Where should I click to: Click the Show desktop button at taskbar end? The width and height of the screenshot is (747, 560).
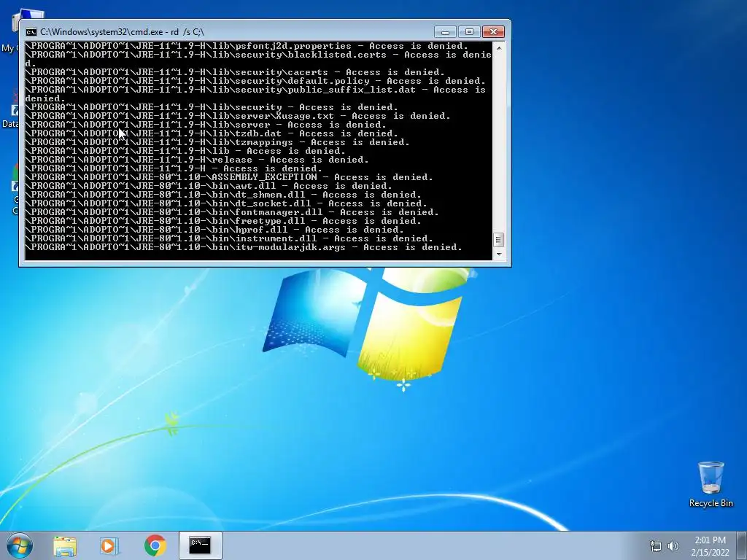pyautogui.click(x=742, y=545)
